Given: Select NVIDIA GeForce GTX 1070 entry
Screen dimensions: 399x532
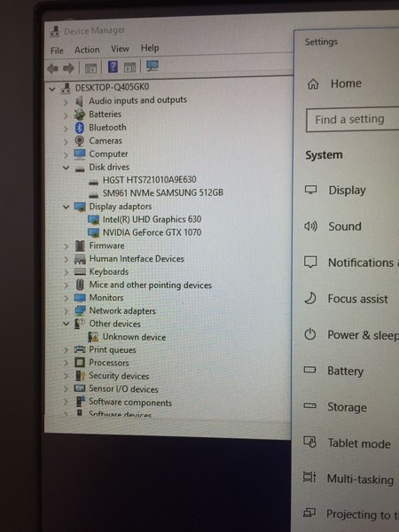Looking at the screenshot, I should [x=152, y=232].
